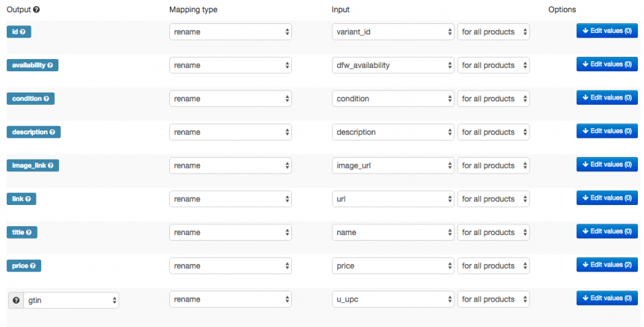This screenshot has width=644, height=327.
Task: Open mapping type dropdown for the title row
Action: click(x=230, y=232)
